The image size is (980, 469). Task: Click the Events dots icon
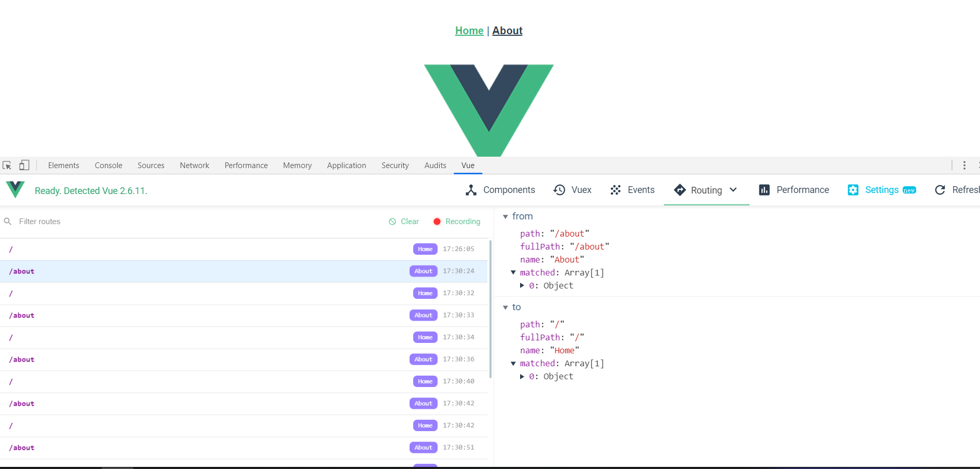pyautogui.click(x=616, y=190)
